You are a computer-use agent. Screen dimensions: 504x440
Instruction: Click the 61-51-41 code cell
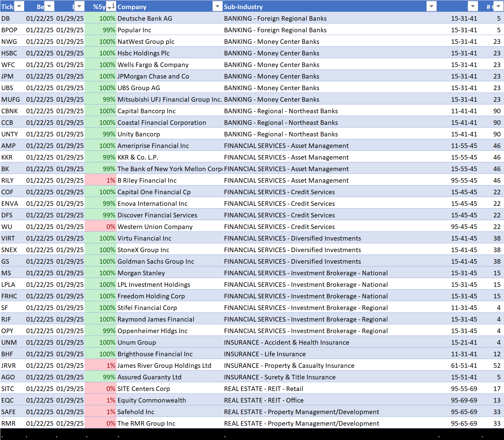(x=464, y=366)
